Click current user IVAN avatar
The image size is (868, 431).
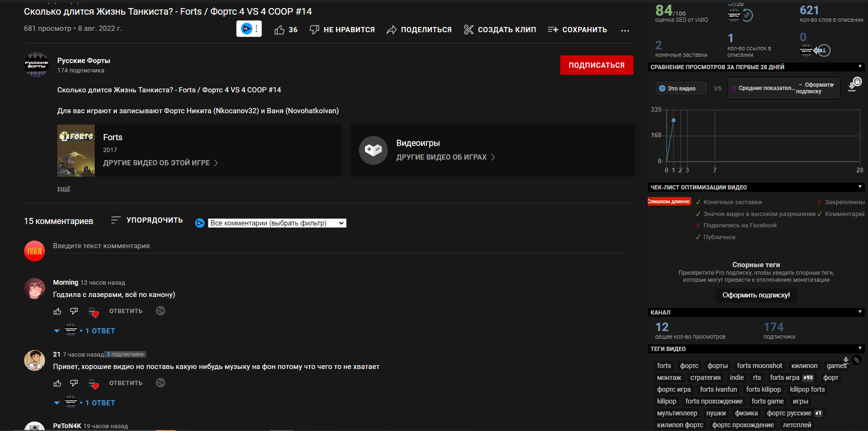(x=35, y=251)
